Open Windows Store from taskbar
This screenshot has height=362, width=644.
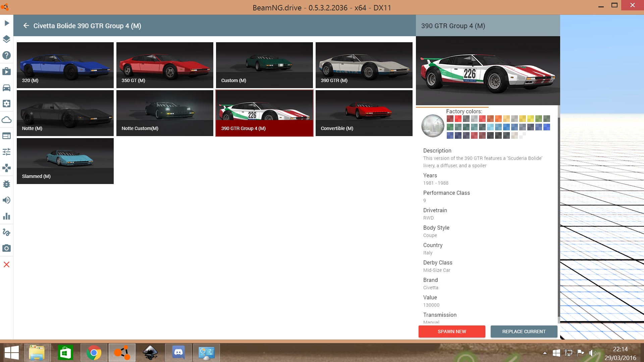point(65,353)
